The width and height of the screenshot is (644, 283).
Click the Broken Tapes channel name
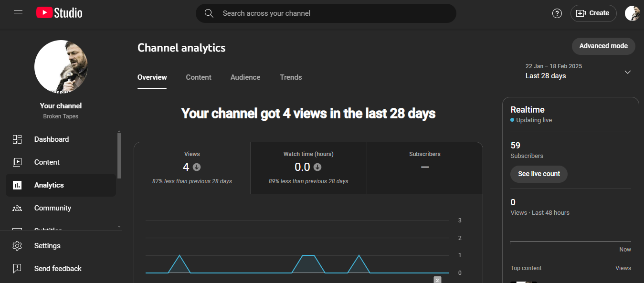click(x=61, y=116)
